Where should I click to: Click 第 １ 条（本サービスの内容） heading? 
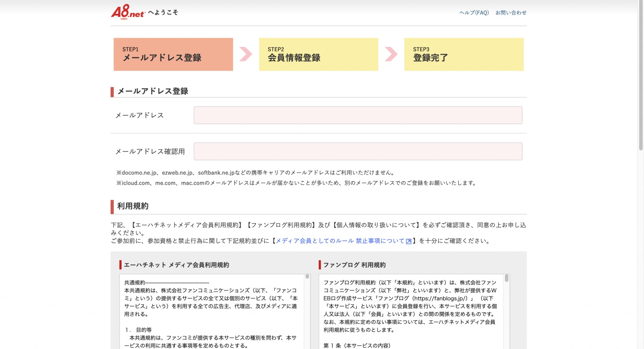(357, 346)
